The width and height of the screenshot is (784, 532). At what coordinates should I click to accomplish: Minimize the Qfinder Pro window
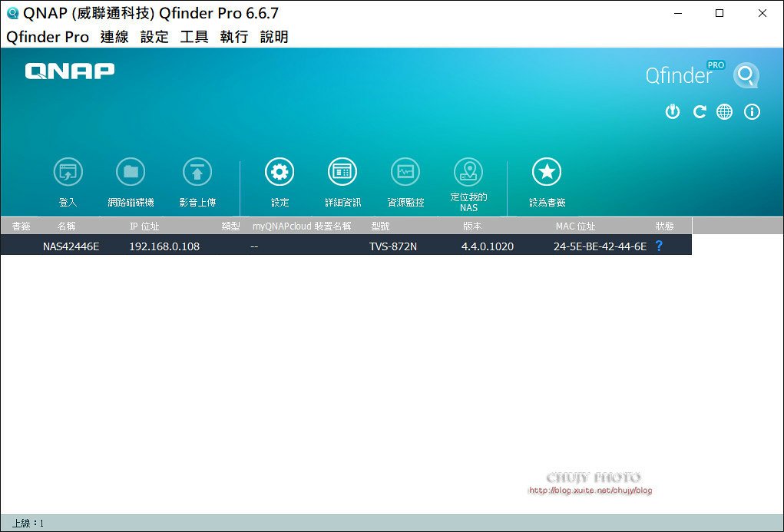678,14
